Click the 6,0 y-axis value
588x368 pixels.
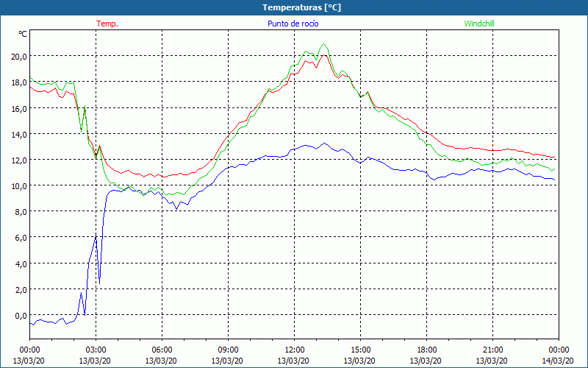coord(21,238)
